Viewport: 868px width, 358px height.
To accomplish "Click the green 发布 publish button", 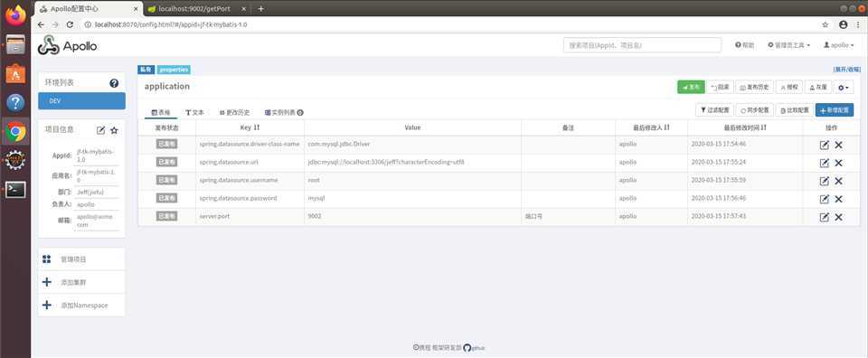I will 691,87.
